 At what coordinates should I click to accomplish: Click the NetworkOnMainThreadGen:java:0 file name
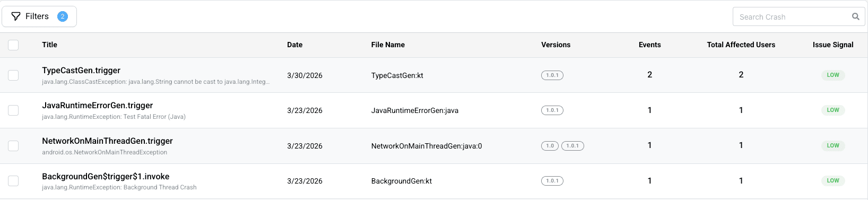[427, 146]
